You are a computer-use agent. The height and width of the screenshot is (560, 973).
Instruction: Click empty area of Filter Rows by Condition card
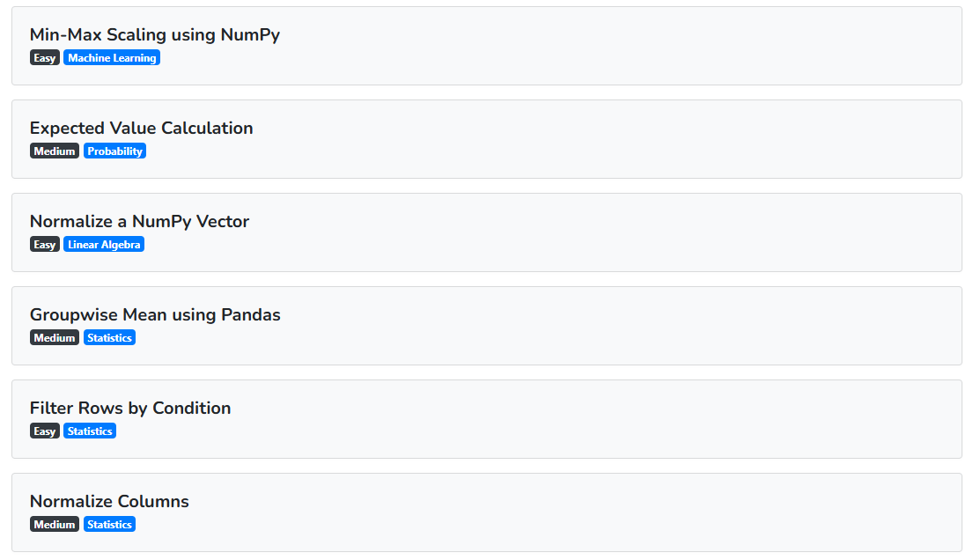tap(616, 419)
